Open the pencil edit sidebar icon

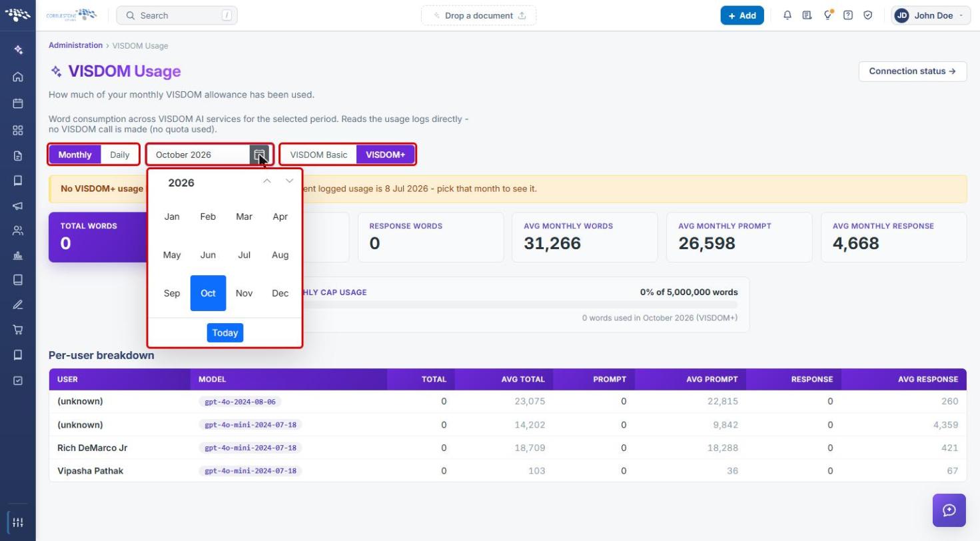click(18, 304)
